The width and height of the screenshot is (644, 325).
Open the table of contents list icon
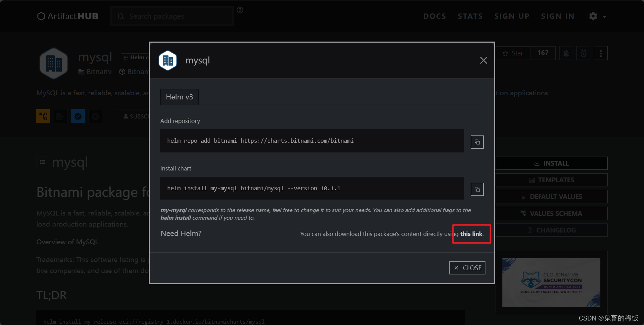[42, 162]
